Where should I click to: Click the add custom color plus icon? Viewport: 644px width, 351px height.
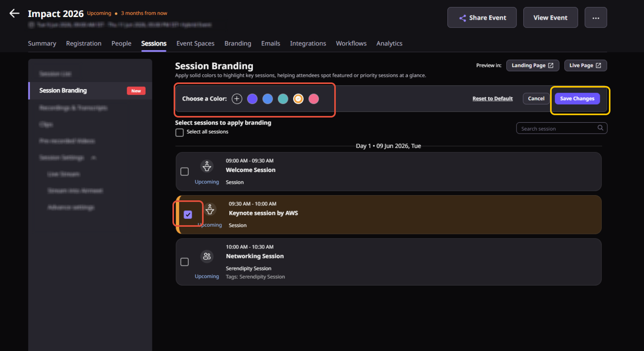[x=237, y=99]
